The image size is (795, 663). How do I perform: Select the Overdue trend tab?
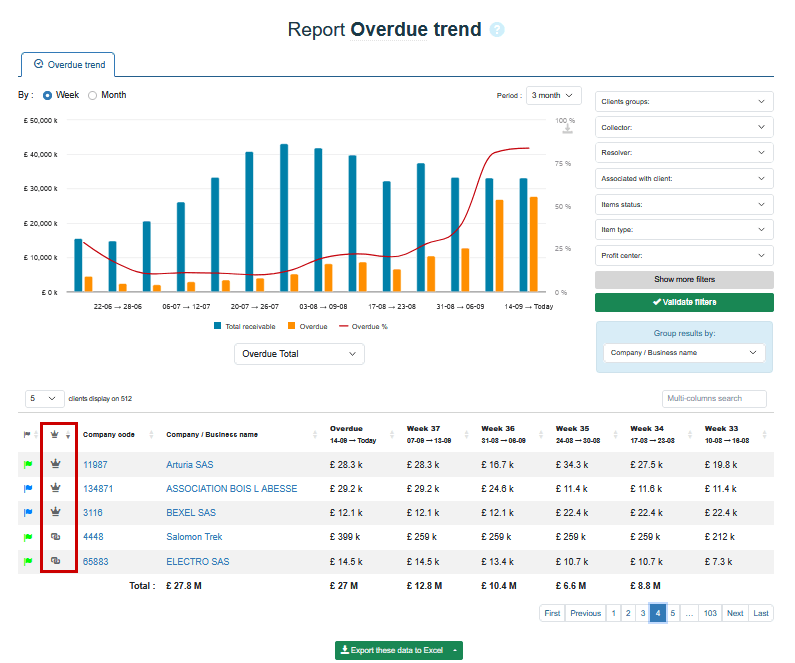point(68,65)
